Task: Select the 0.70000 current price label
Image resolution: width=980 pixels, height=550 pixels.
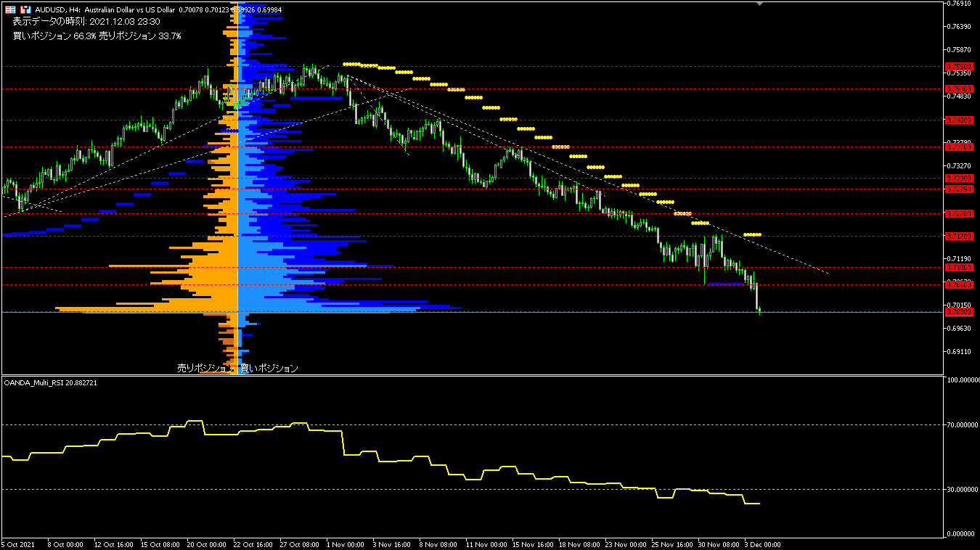Action: tap(960, 311)
